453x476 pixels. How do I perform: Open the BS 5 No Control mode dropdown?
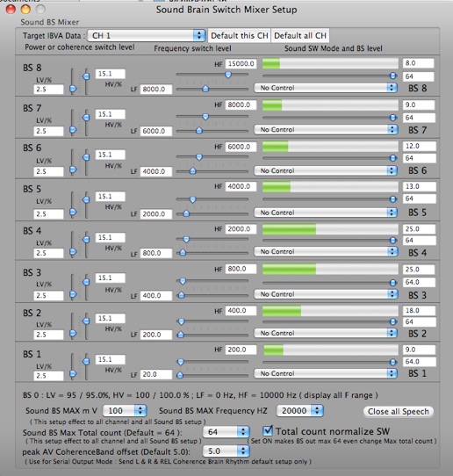tap(326, 213)
